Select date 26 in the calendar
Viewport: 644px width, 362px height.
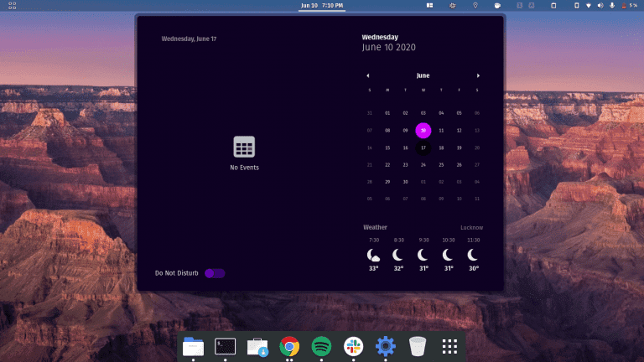point(460,164)
